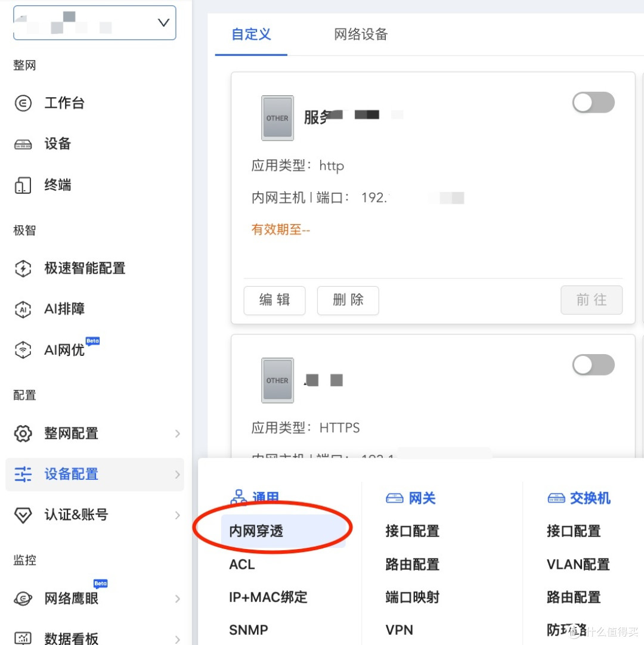Click the AI网优 wifi icon in sidebar
This screenshot has height=645, width=644.
[23, 350]
